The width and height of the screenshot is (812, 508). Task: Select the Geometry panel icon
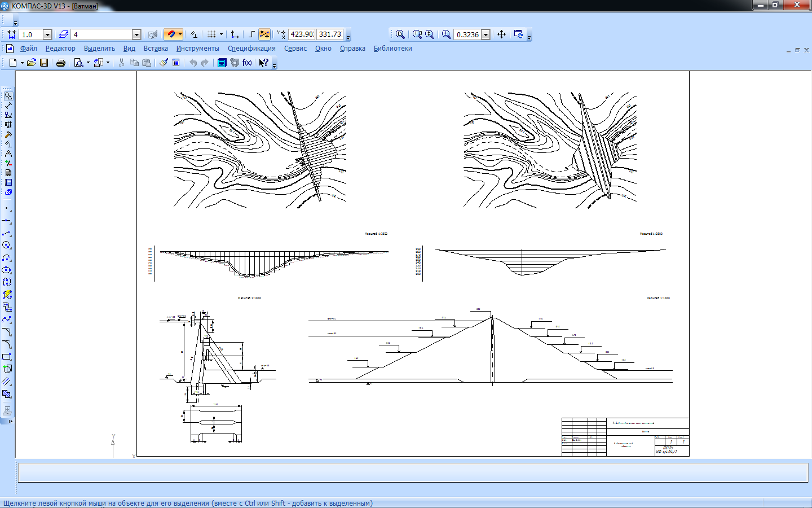point(8,96)
